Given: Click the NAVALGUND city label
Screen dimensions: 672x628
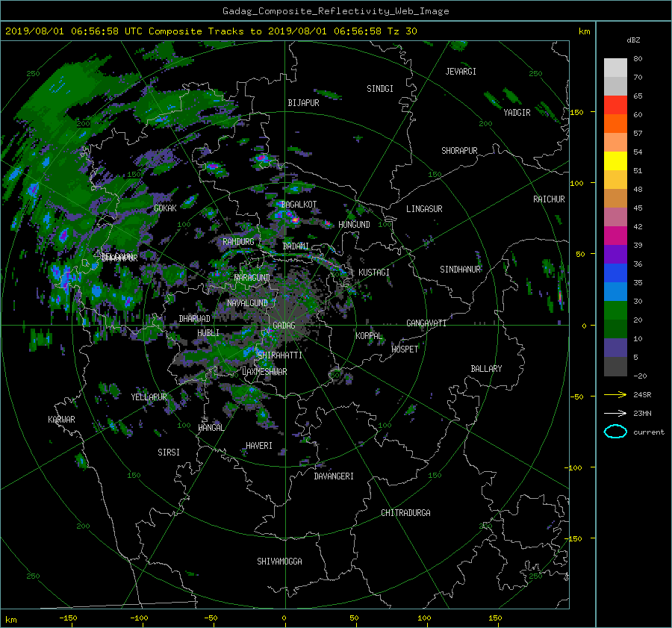Looking at the screenshot, I should pyautogui.click(x=247, y=303).
